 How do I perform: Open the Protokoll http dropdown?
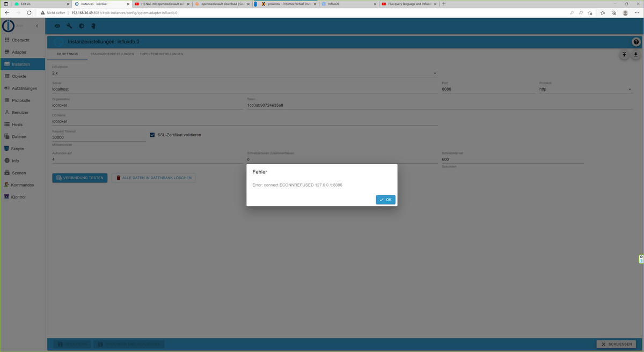click(586, 89)
